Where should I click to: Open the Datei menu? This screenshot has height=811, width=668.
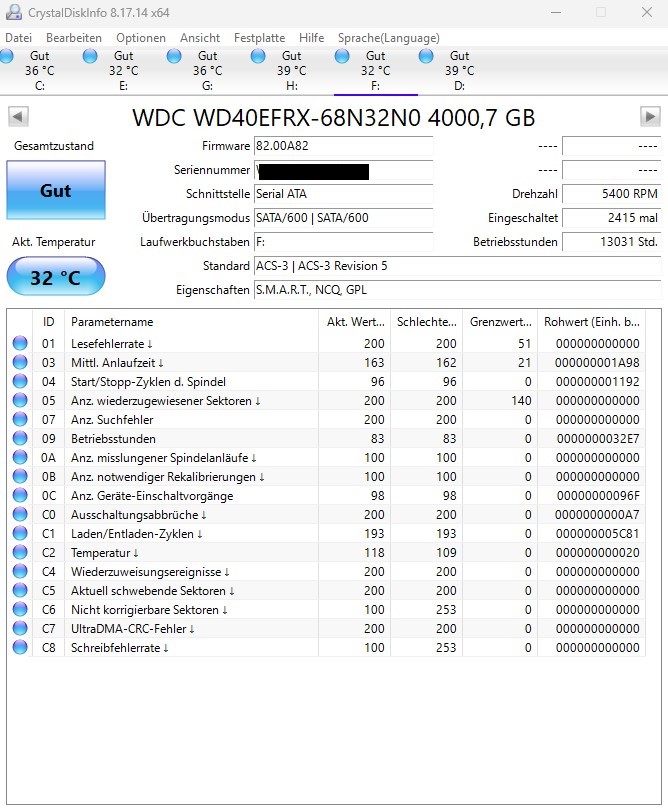tap(19, 38)
